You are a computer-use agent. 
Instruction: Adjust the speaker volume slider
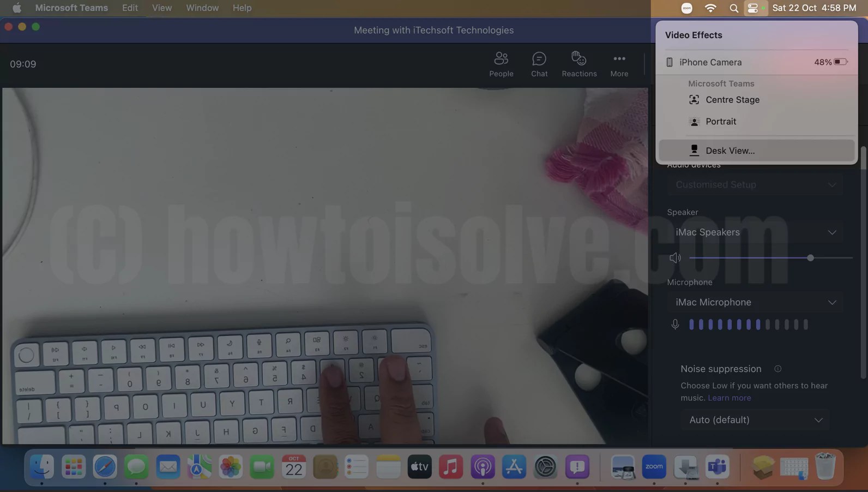coord(810,258)
